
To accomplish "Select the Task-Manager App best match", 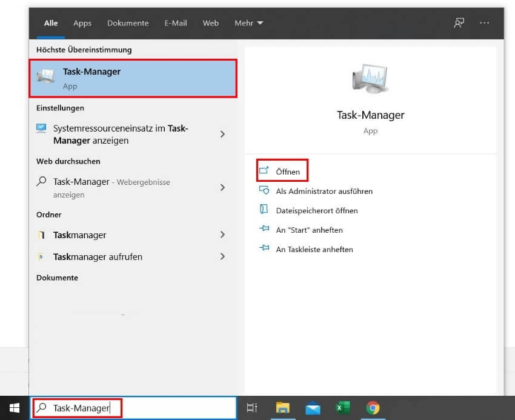I will 133,78.
